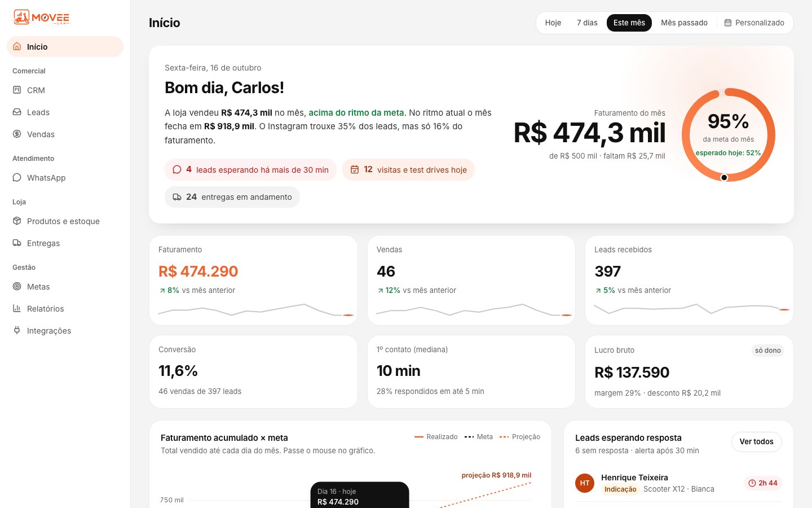Open the 1º contato (mediana) card
Image resolution: width=812 pixels, height=508 pixels.
click(471, 371)
